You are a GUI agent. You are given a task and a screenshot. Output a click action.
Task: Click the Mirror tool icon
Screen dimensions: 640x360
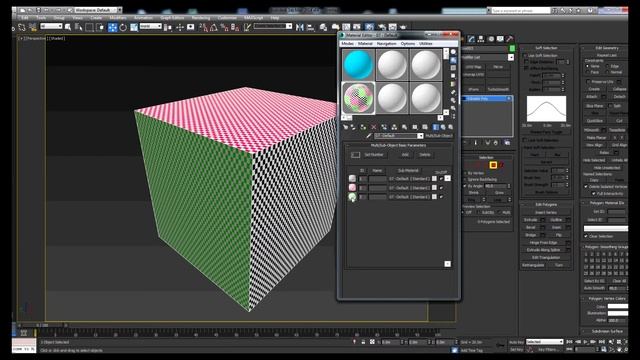pyautogui.click(x=300, y=27)
